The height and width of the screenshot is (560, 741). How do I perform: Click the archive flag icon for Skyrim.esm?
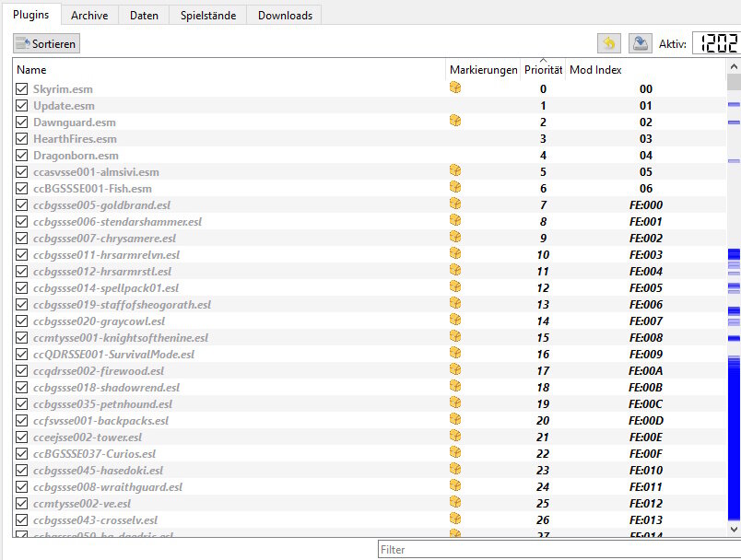pyautogui.click(x=455, y=87)
